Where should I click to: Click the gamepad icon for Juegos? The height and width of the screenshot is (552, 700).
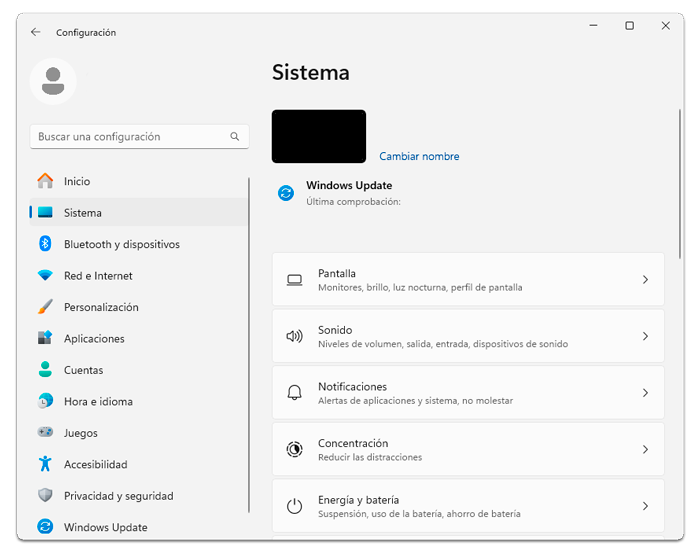click(45, 432)
